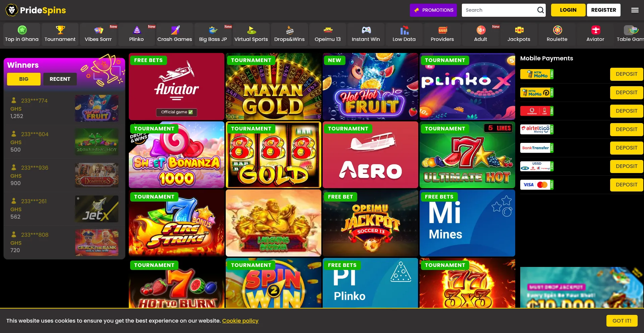Click the search magnifier icon
This screenshot has height=333, width=644.
point(540,10)
